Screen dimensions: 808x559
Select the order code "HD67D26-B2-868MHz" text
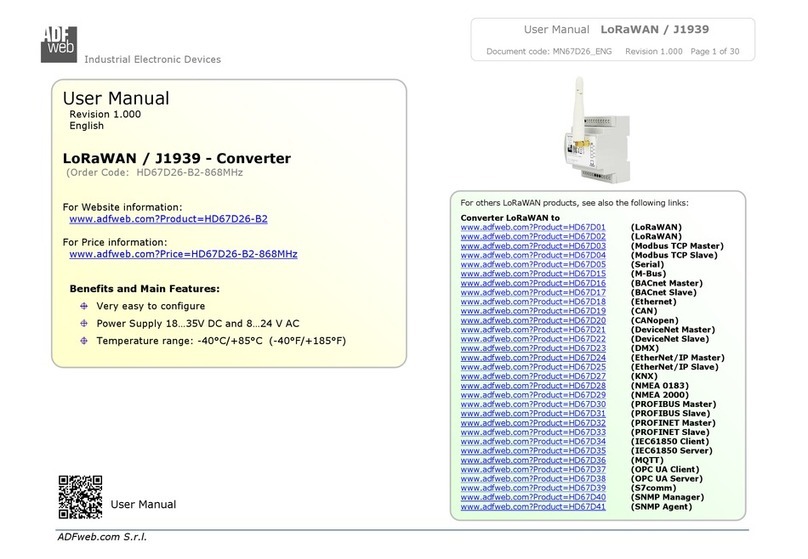(x=189, y=173)
